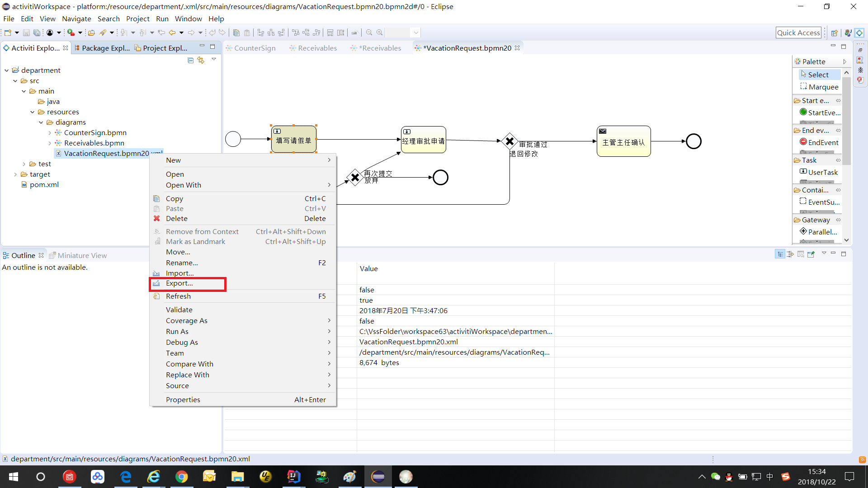Open the Compare With submenu
Screen dimensions: 868x488
pyautogui.click(x=243, y=364)
